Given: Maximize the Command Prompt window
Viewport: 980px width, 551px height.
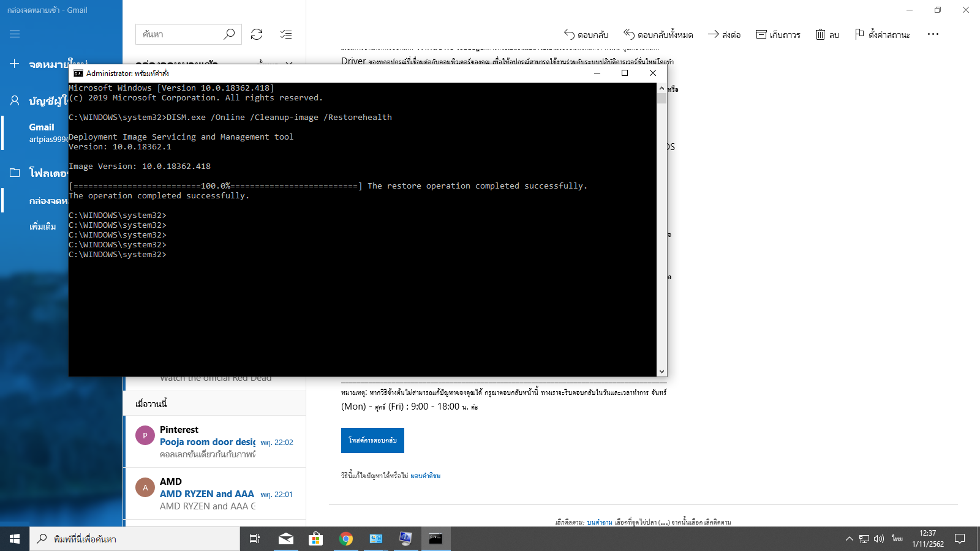Looking at the screenshot, I should (x=625, y=73).
